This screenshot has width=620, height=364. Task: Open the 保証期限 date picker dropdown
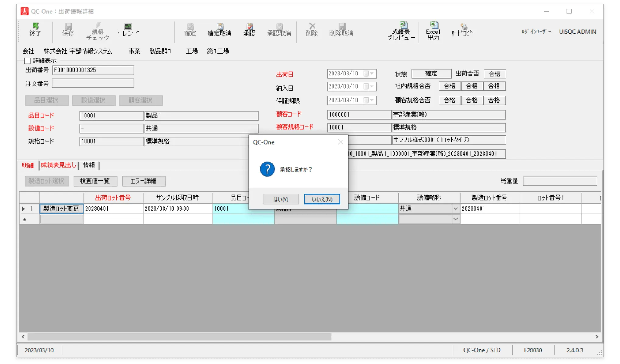pos(372,100)
